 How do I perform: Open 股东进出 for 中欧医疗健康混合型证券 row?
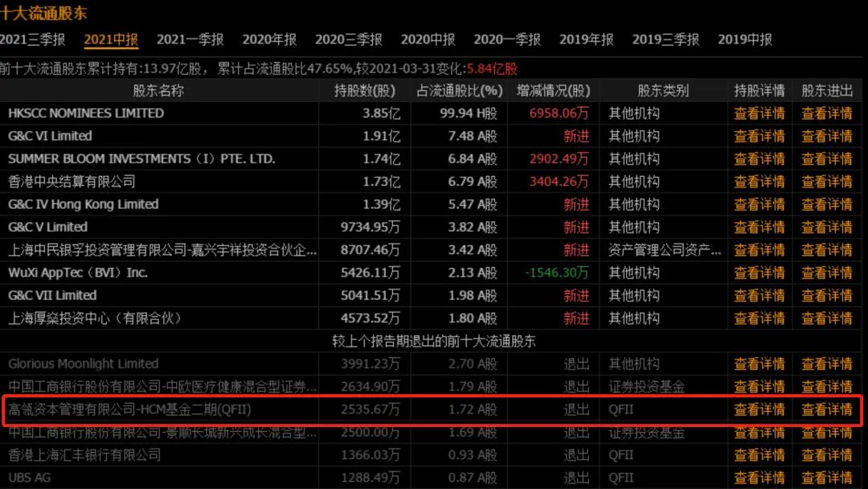(x=827, y=387)
